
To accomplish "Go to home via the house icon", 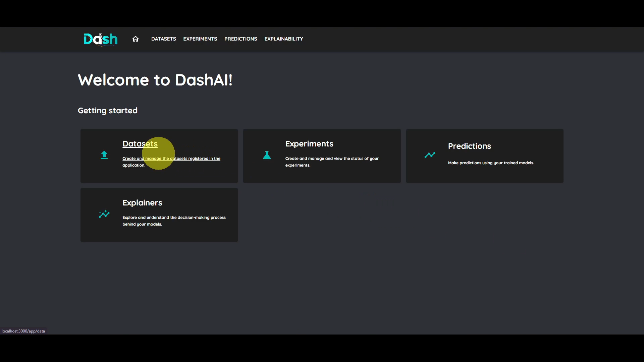I will pyautogui.click(x=136, y=39).
